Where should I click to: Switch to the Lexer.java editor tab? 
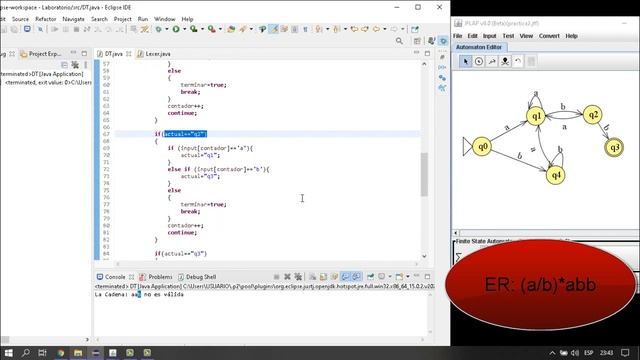click(158, 54)
